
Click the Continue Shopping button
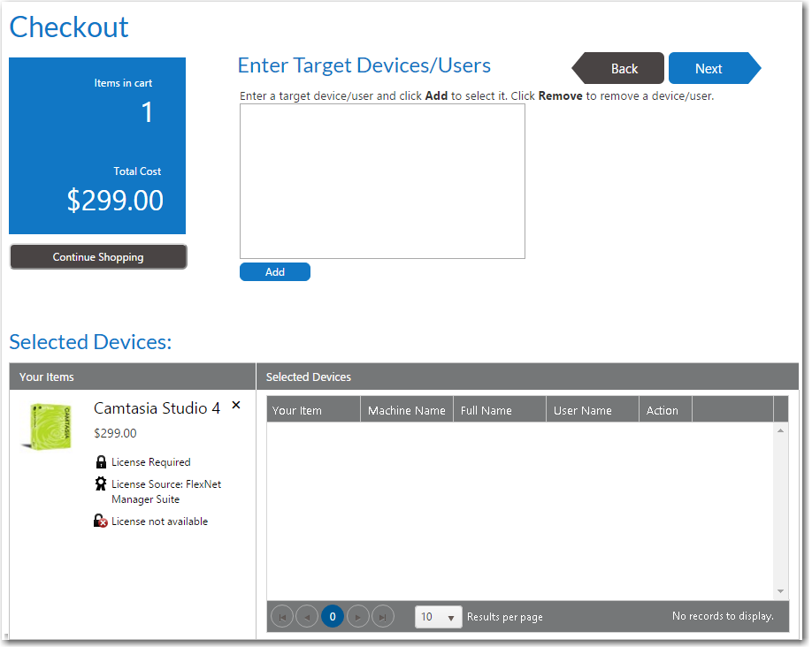(x=98, y=257)
